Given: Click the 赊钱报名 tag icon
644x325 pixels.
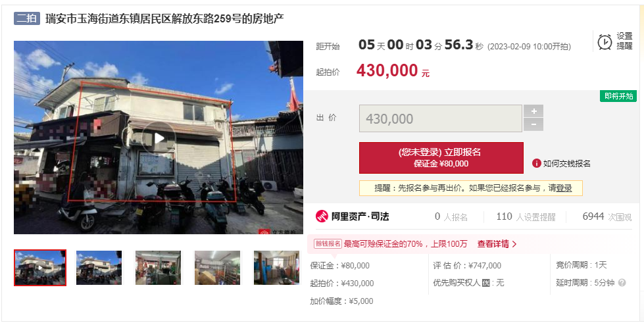Looking at the screenshot, I should point(328,243).
